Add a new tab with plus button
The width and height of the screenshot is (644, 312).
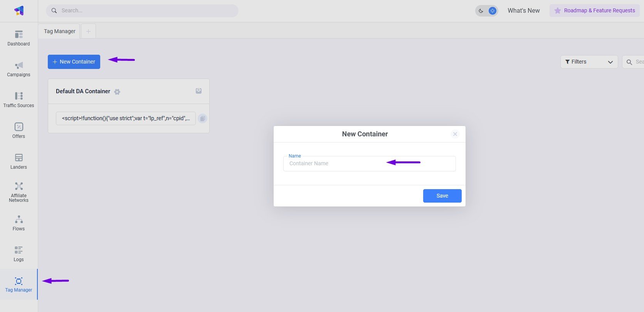coord(88,31)
